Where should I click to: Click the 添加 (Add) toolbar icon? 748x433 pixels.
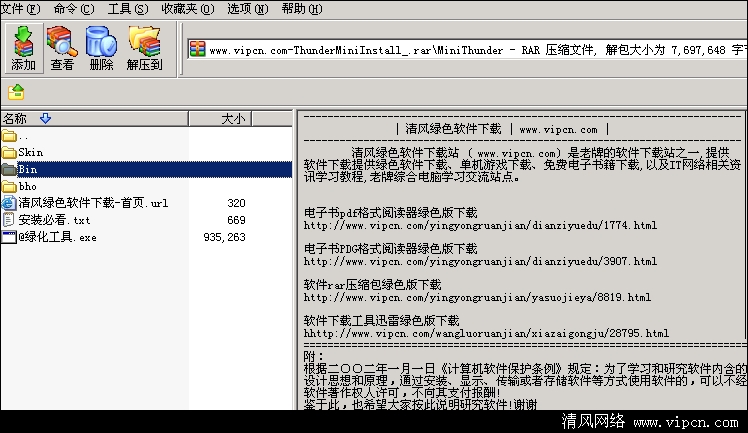pos(23,47)
